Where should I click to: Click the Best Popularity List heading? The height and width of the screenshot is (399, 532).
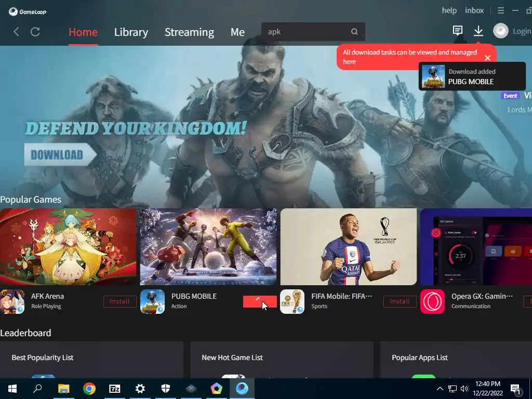pyautogui.click(x=43, y=357)
